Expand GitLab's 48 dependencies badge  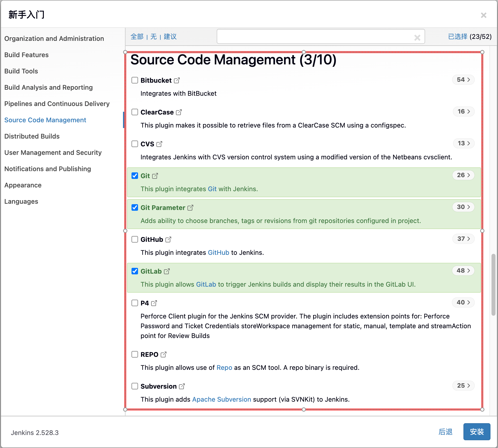pyautogui.click(x=463, y=271)
